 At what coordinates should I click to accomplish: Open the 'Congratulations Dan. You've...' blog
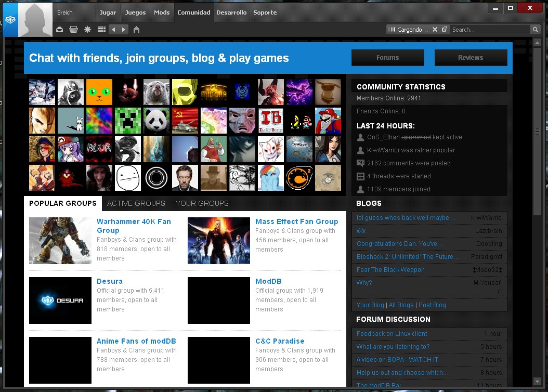pos(399,243)
